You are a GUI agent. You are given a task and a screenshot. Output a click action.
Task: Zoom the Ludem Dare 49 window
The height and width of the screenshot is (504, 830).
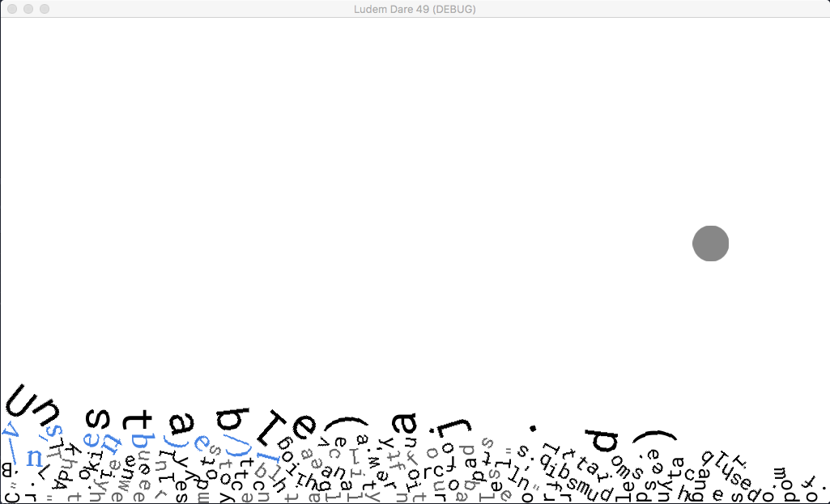45,9
